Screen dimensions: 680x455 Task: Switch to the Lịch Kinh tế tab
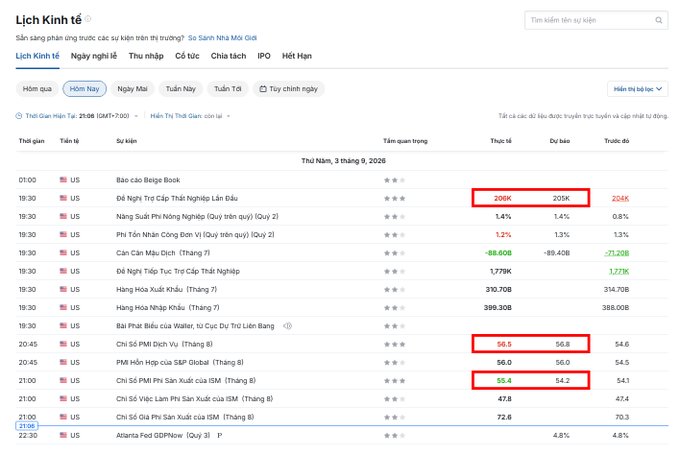tap(37, 56)
